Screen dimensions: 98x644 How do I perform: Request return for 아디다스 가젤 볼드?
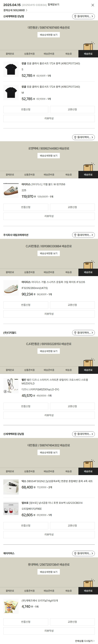[x=26, y=207]
